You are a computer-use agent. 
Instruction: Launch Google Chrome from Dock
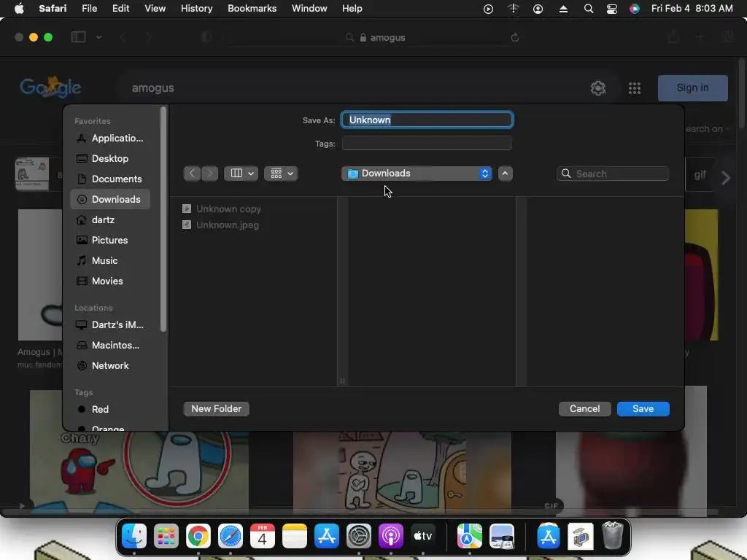pyautogui.click(x=198, y=536)
